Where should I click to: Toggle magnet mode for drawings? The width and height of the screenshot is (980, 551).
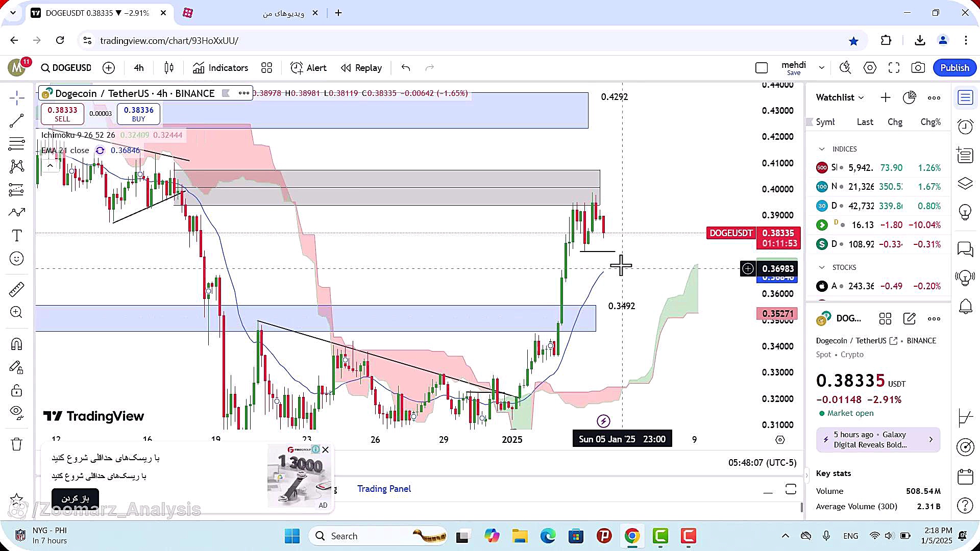[17, 344]
